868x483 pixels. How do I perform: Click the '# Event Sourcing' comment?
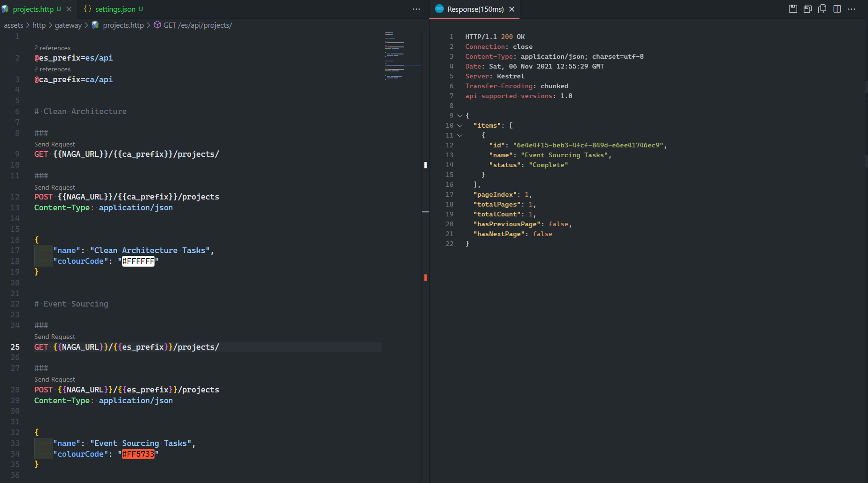tap(71, 304)
